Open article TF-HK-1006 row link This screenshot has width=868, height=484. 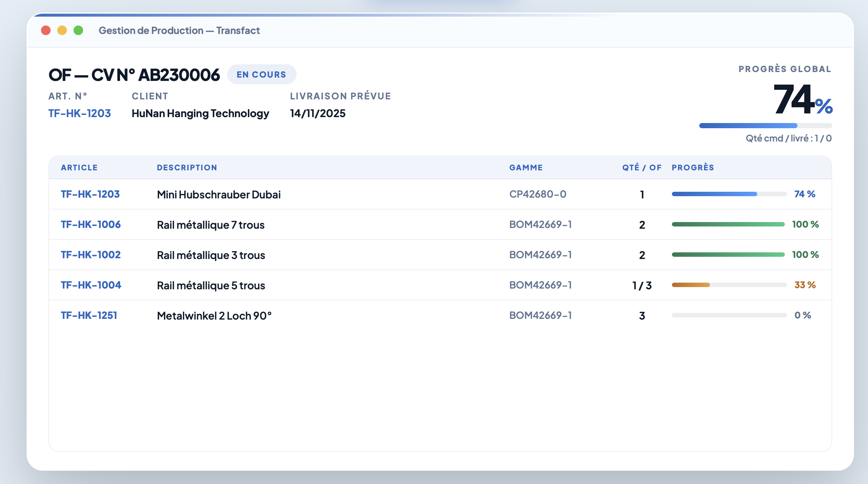click(90, 224)
